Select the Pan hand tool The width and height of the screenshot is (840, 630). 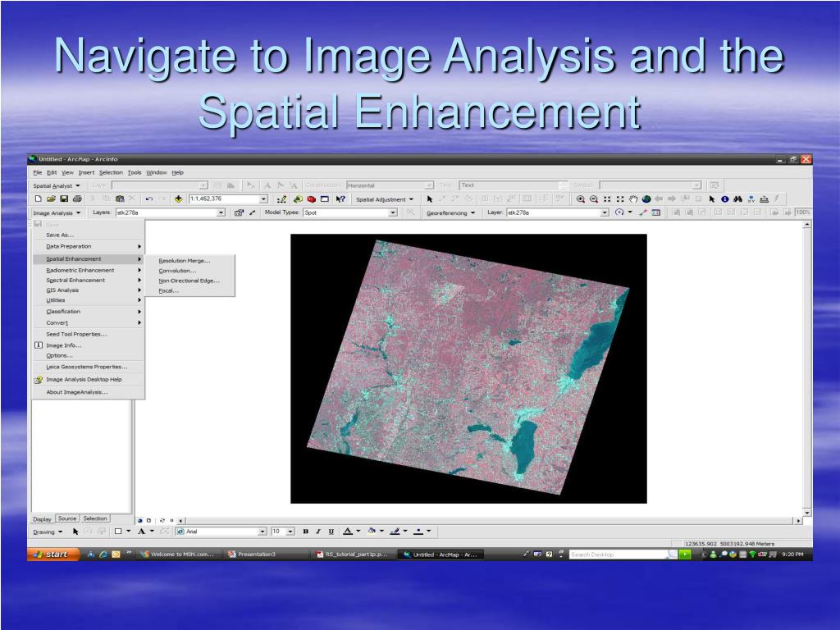633,199
